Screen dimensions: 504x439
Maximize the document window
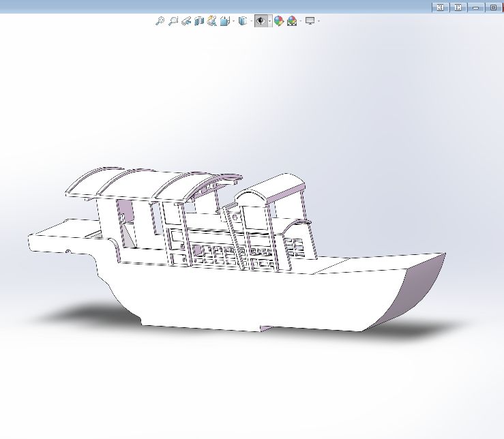point(493,7)
